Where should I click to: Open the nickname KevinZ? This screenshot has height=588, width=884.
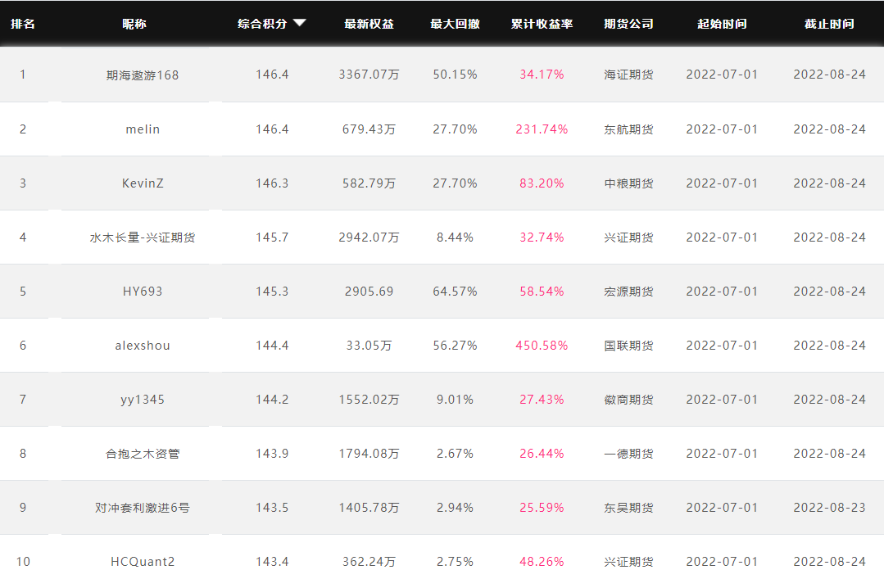click(143, 183)
